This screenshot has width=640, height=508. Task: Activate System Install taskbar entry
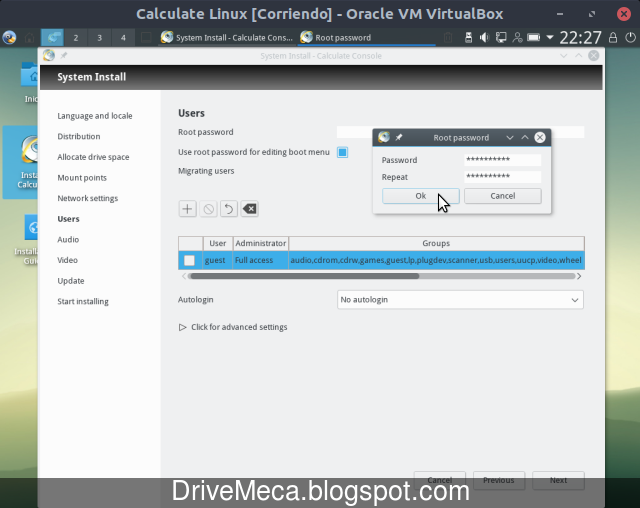[x=227, y=38]
